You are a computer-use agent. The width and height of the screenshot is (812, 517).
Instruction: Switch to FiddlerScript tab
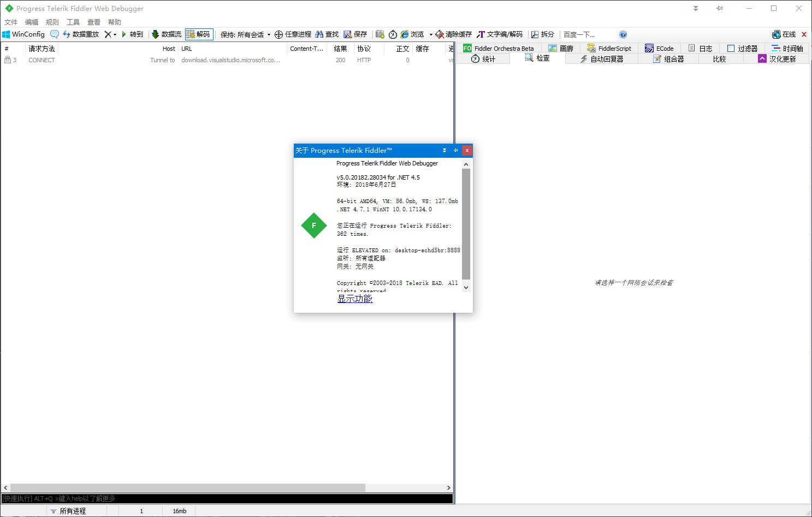click(609, 48)
